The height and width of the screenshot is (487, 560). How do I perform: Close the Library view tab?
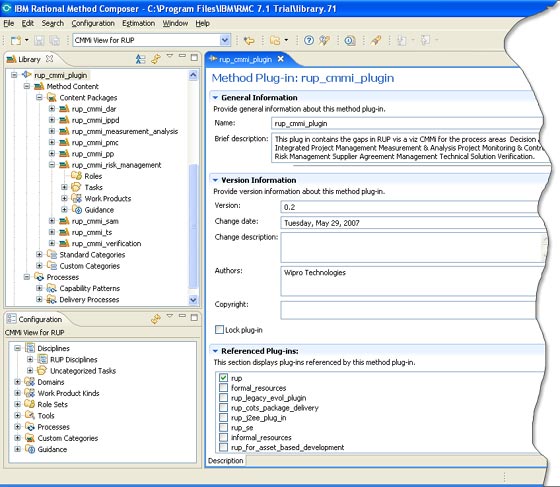tap(50, 59)
